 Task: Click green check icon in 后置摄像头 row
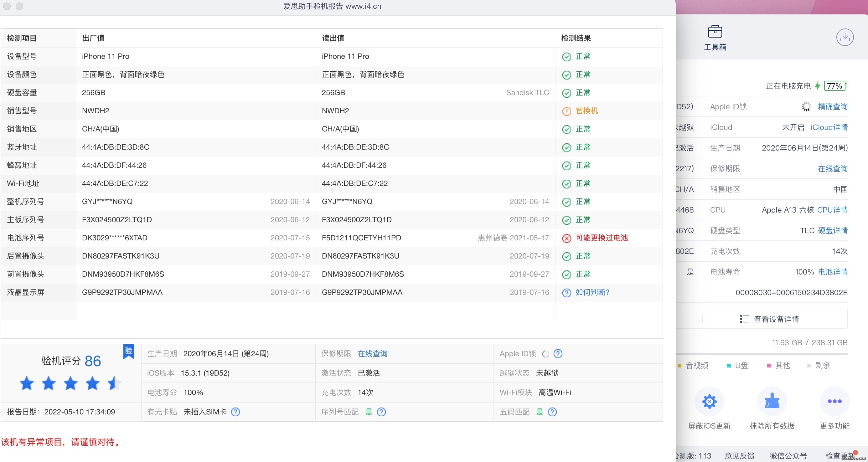[x=566, y=256]
